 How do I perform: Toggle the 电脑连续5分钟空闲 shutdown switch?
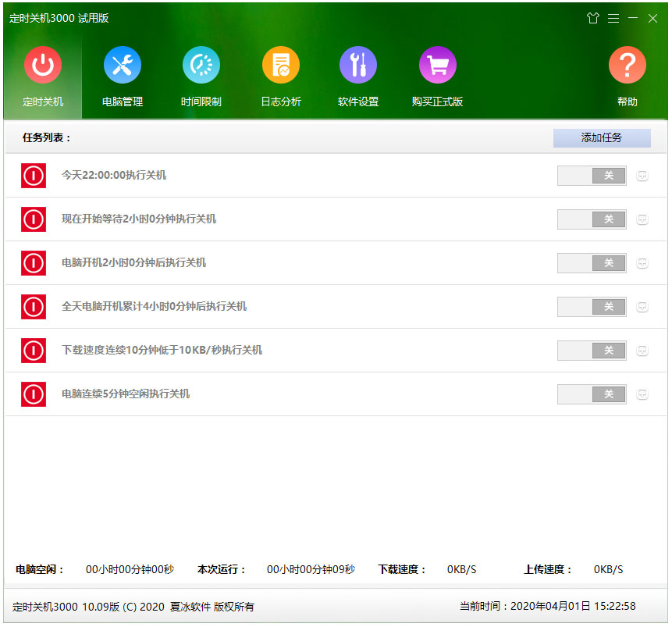[x=592, y=394]
